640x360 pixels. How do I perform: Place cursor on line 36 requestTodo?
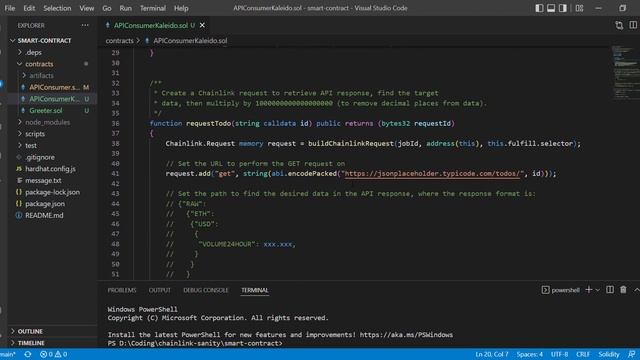[x=208, y=124]
